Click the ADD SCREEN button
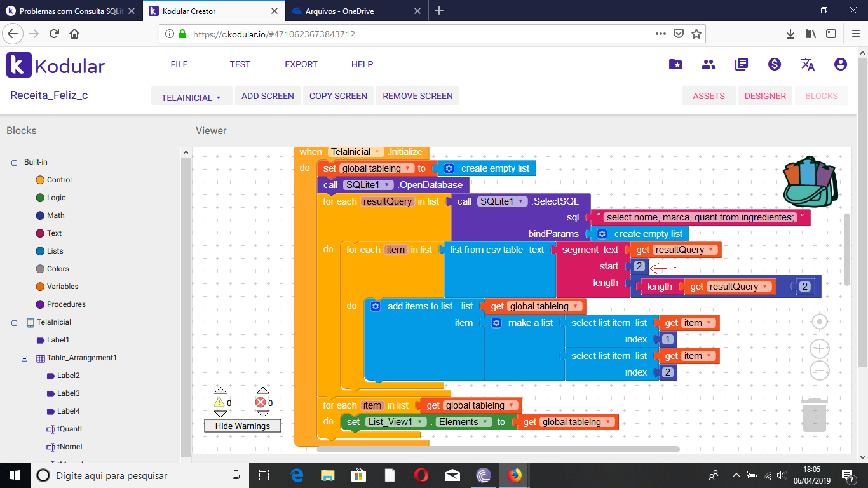The width and height of the screenshot is (868, 488). click(x=268, y=96)
